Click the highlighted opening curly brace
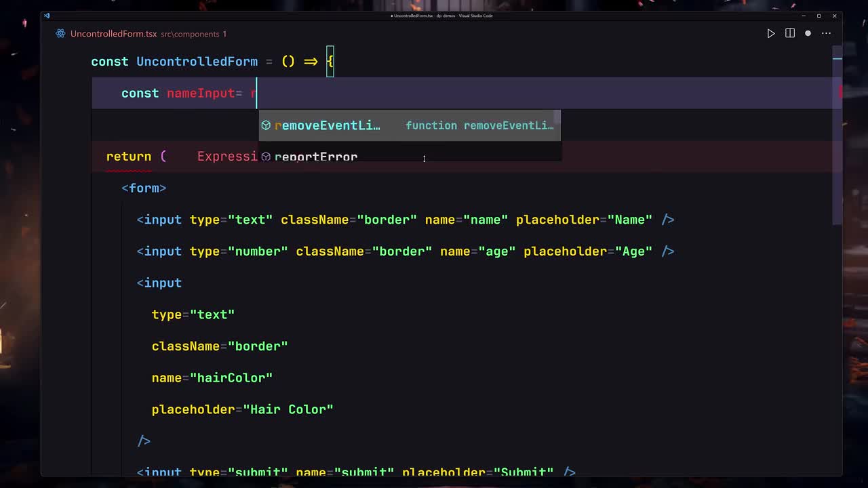Screen dimensions: 868x488 330,62
